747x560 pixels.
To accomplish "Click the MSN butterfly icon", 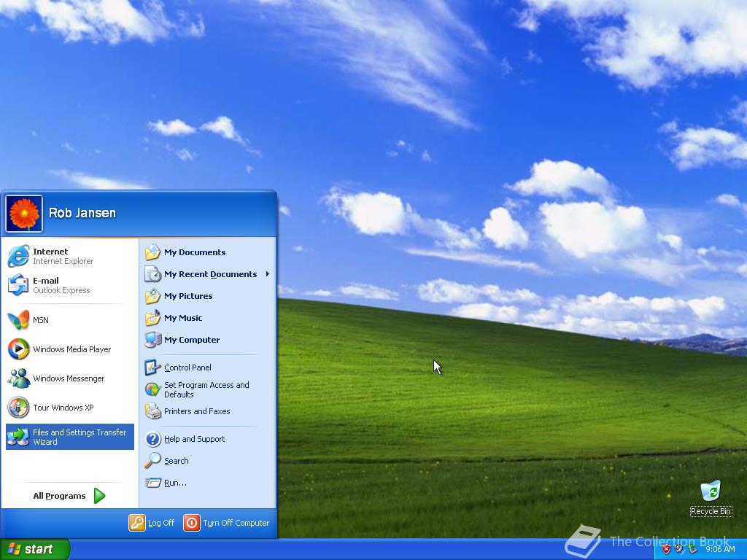I will [x=18, y=320].
